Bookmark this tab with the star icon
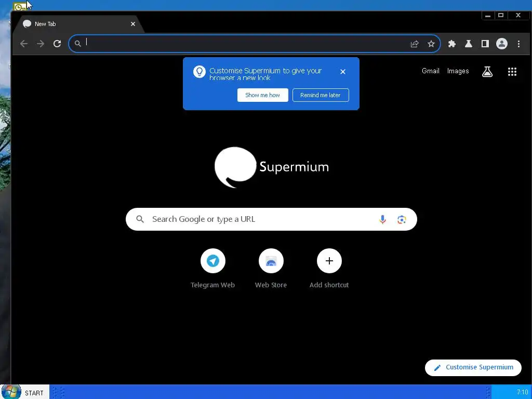The width and height of the screenshot is (532, 399). tap(431, 44)
